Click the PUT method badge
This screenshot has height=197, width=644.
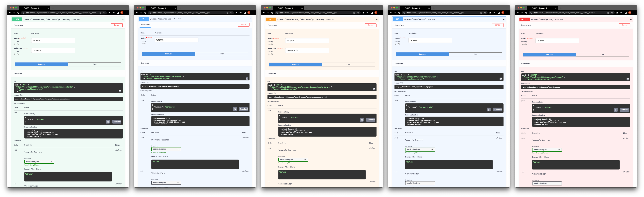coord(271,19)
